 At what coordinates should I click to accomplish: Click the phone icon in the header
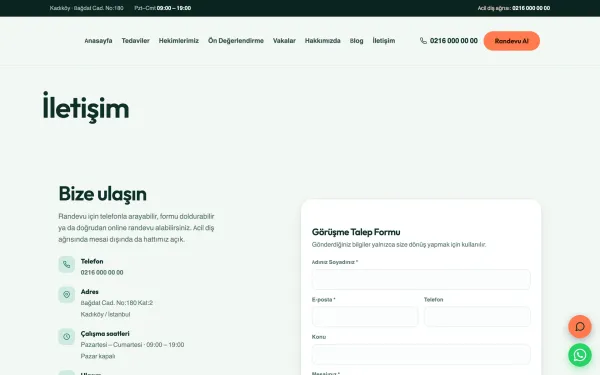[423, 41]
